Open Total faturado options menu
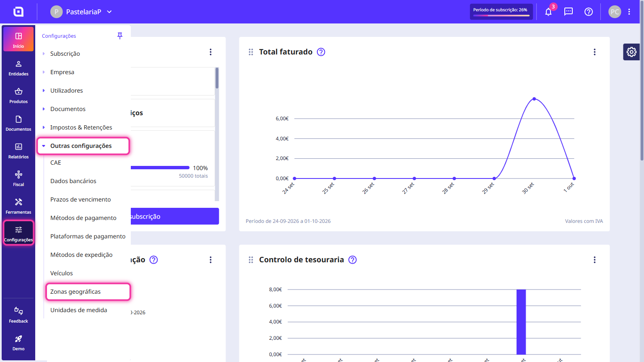The width and height of the screenshot is (644, 362). (x=595, y=52)
